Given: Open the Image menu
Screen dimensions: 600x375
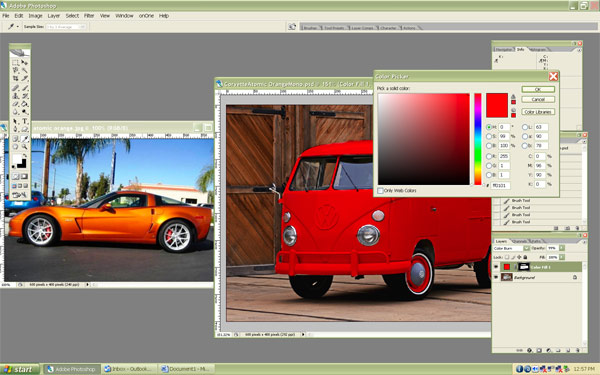Looking at the screenshot, I should tap(35, 16).
